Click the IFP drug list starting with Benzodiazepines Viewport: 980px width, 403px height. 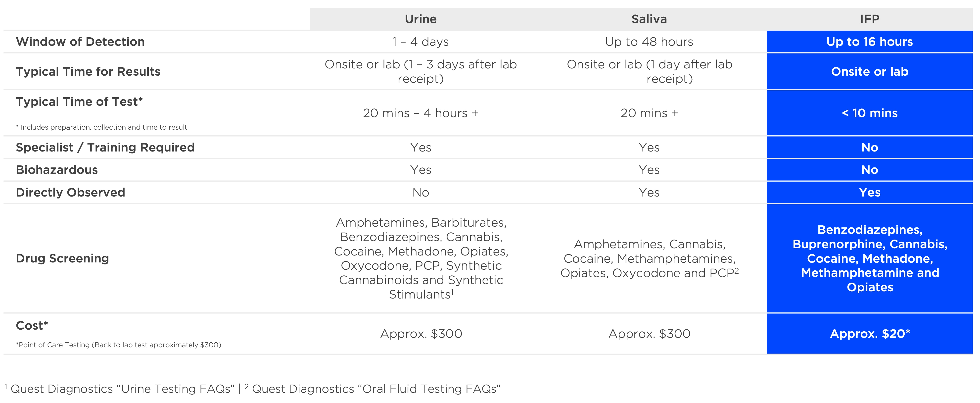(869, 258)
